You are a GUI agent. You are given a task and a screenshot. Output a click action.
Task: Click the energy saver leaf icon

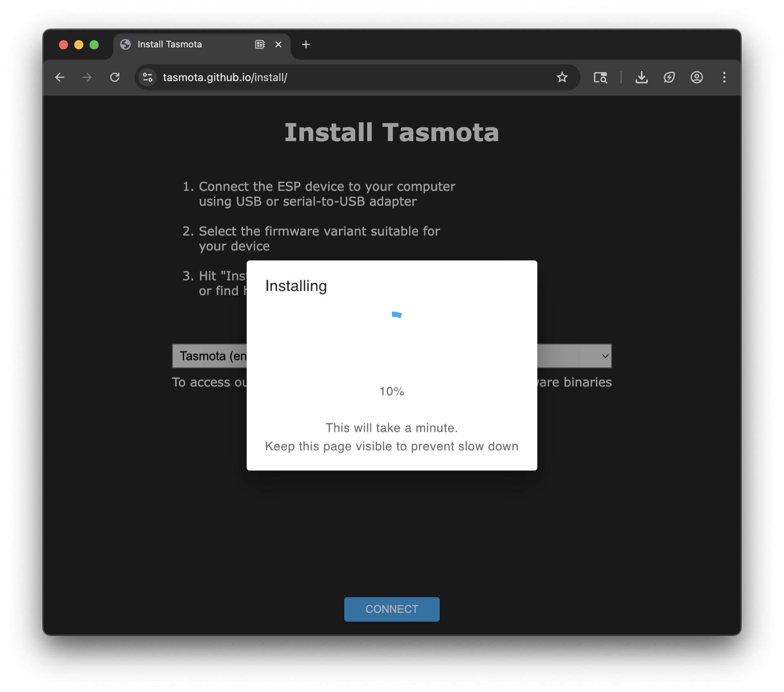click(669, 77)
